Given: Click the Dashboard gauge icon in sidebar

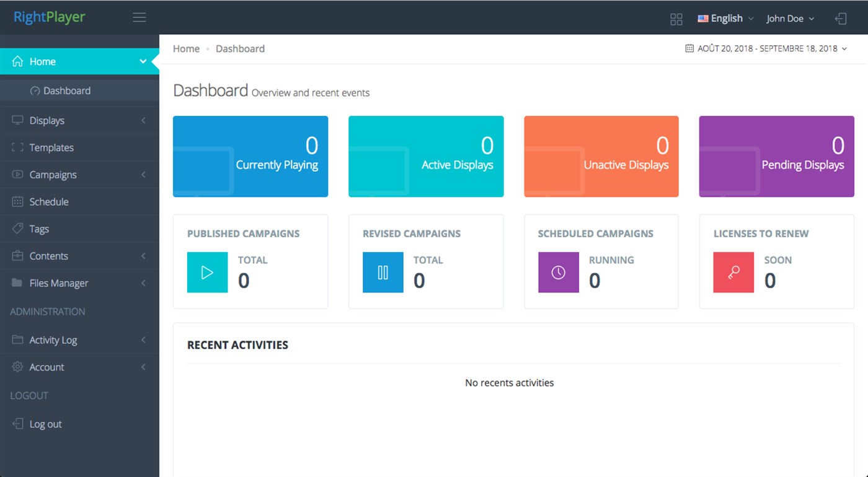Looking at the screenshot, I should [35, 90].
